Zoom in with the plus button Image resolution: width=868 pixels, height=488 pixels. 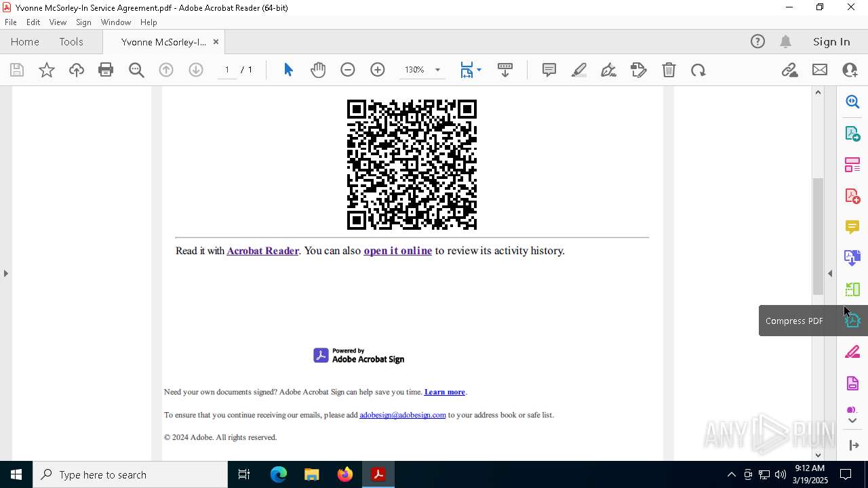378,70
